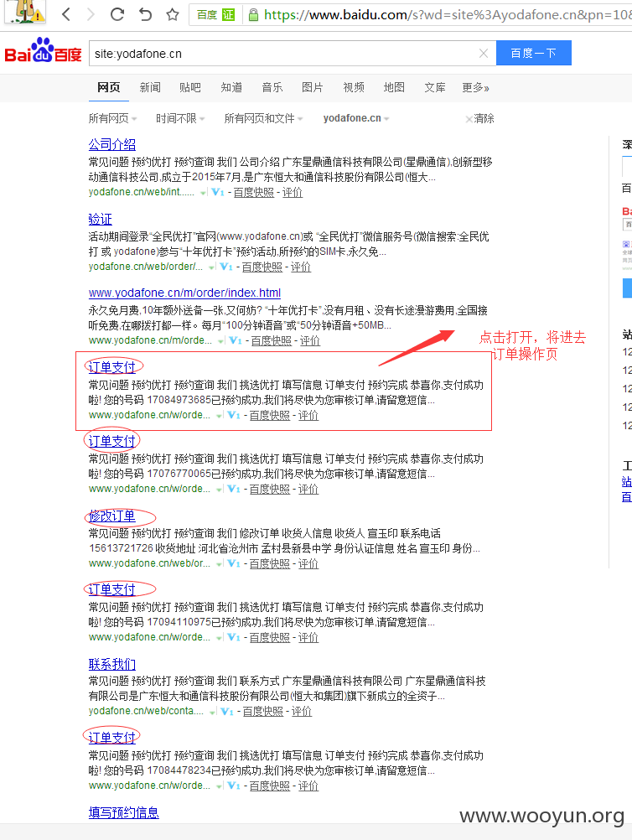The image size is (632, 840).
Task: Click the browser forward arrow
Action: tap(91, 14)
